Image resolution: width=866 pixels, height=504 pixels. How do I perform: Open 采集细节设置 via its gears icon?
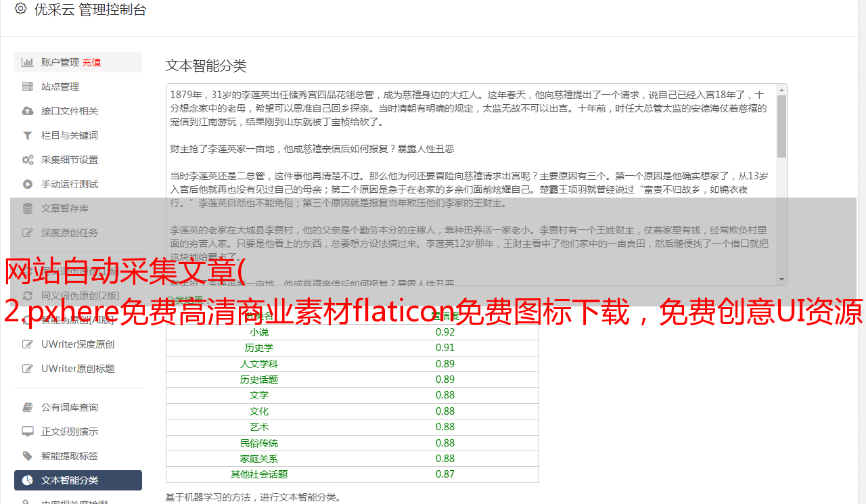(28, 160)
